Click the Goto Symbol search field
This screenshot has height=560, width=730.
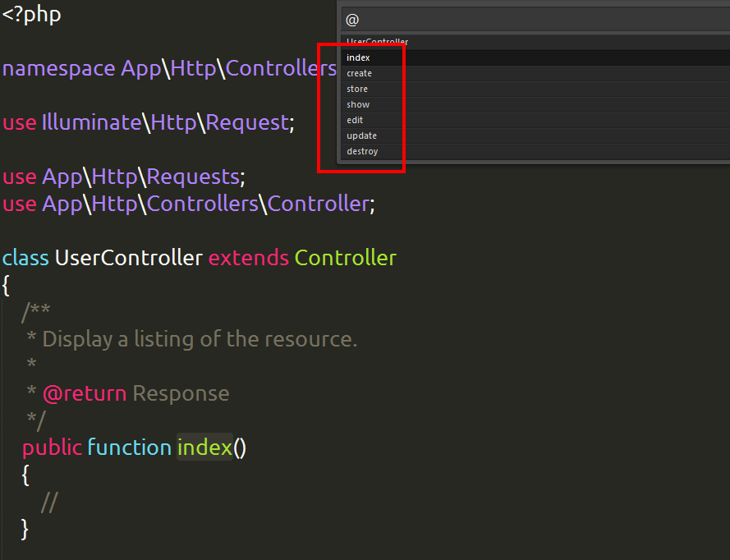tap(534, 20)
